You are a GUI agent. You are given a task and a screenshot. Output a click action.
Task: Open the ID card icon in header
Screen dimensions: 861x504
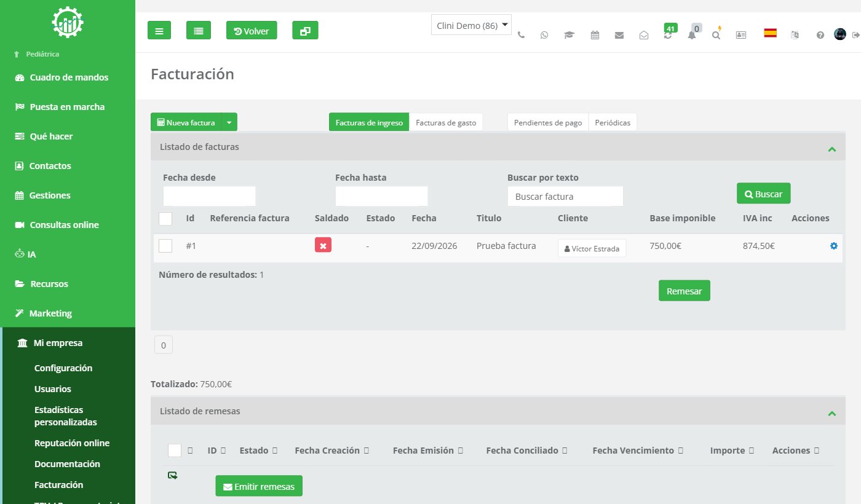click(x=741, y=35)
